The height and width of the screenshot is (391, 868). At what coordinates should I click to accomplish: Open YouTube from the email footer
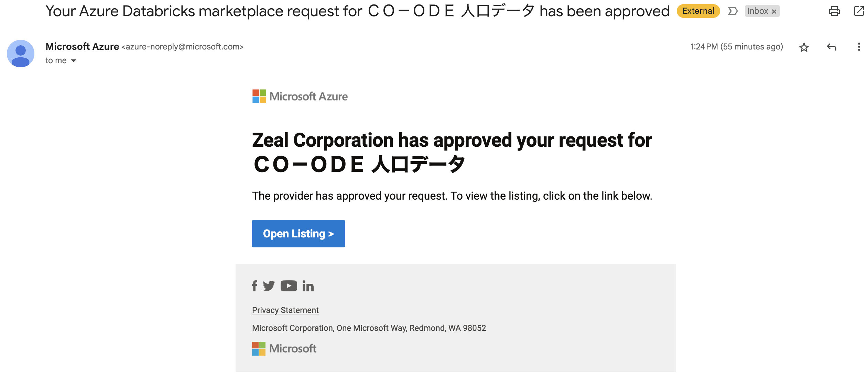coord(289,286)
